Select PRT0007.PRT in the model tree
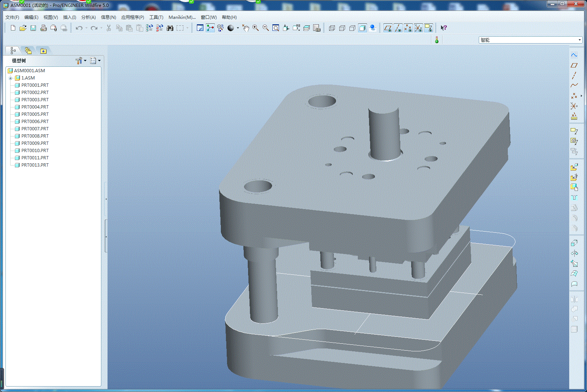Viewport: 587px width, 392px height. [x=35, y=129]
